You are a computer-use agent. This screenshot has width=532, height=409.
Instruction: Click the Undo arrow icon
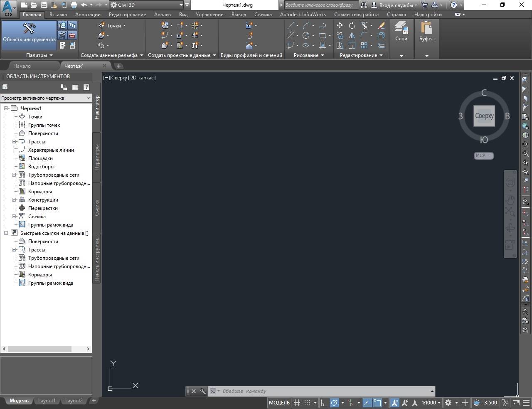click(84, 5)
